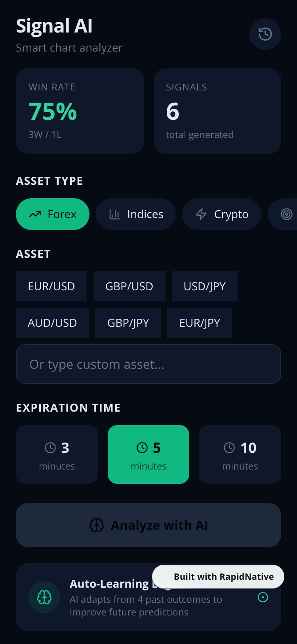Open the Built with RapidNative badge

(218, 577)
